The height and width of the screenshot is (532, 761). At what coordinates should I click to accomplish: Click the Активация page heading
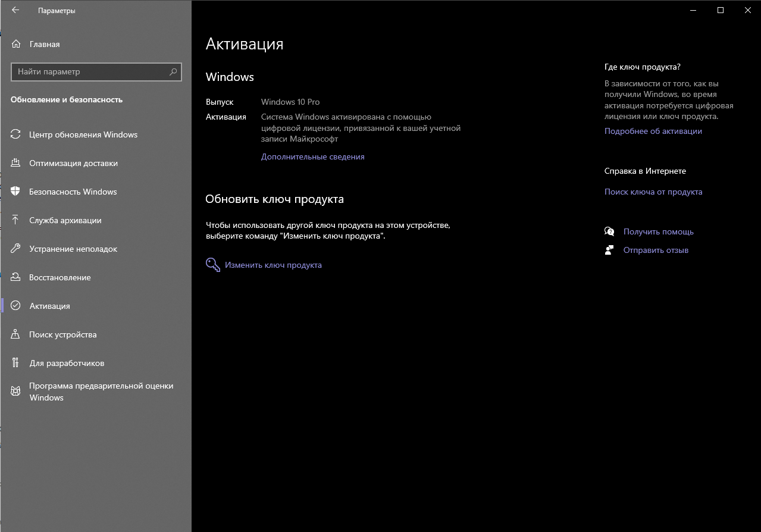click(x=245, y=44)
